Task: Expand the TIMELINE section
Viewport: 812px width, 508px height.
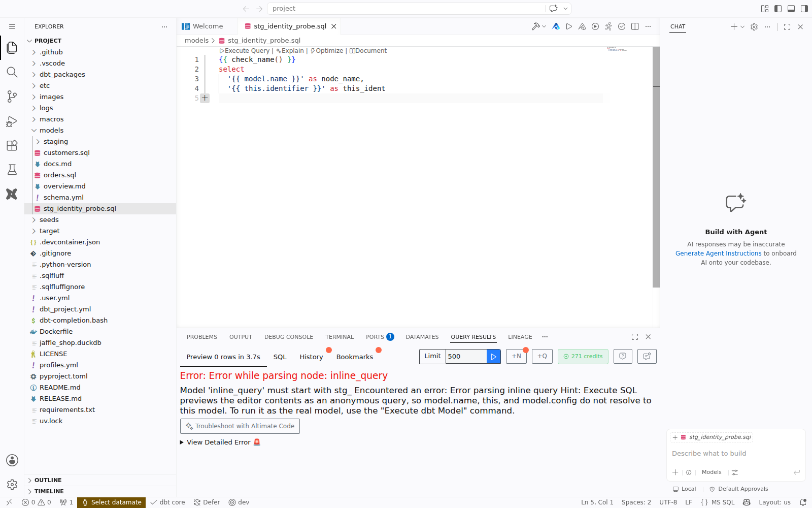Action: click(100, 491)
